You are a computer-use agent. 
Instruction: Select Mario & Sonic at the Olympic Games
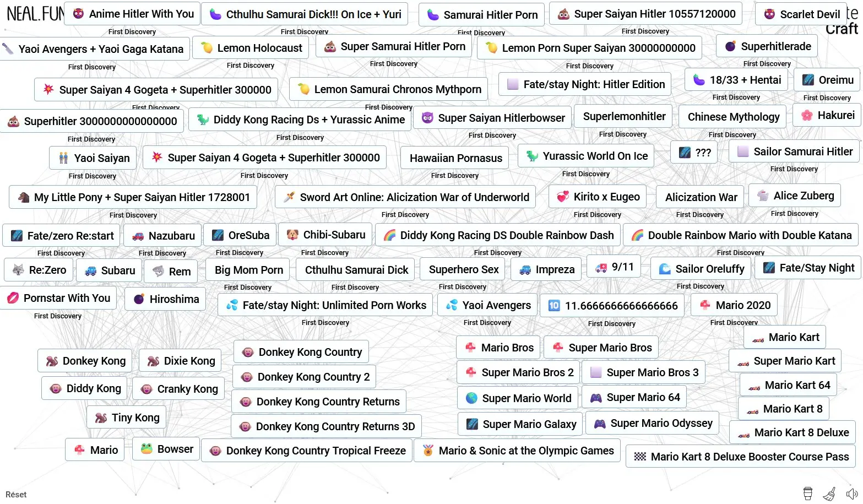[x=517, y=451]
